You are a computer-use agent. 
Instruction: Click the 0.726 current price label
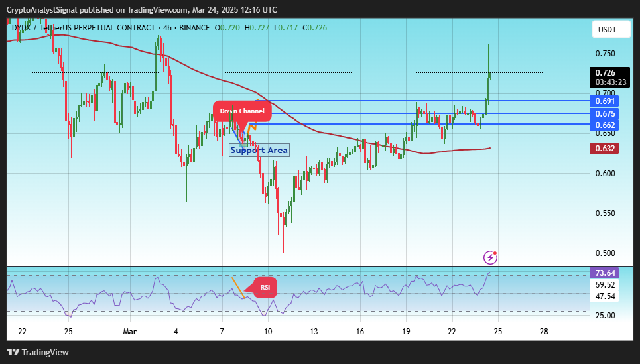[606, 73]
